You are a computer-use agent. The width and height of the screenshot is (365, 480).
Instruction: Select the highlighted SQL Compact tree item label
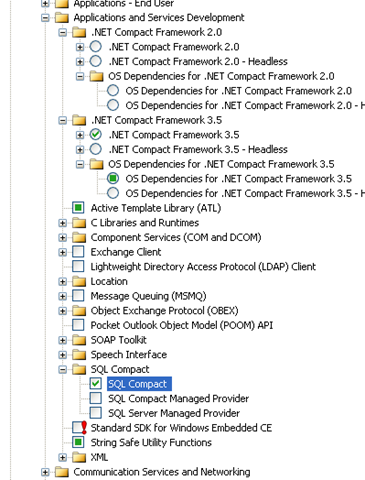click(x=139, y=384)
